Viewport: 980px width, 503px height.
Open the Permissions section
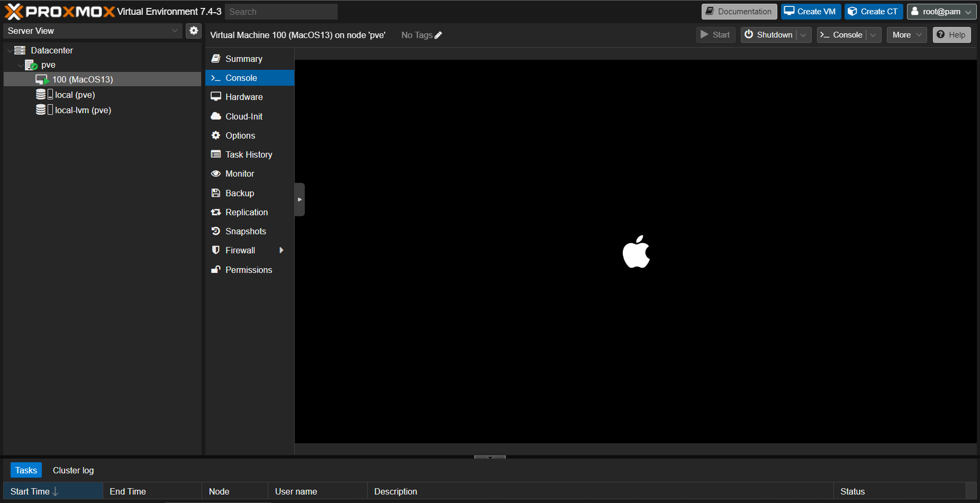(248, 270)
